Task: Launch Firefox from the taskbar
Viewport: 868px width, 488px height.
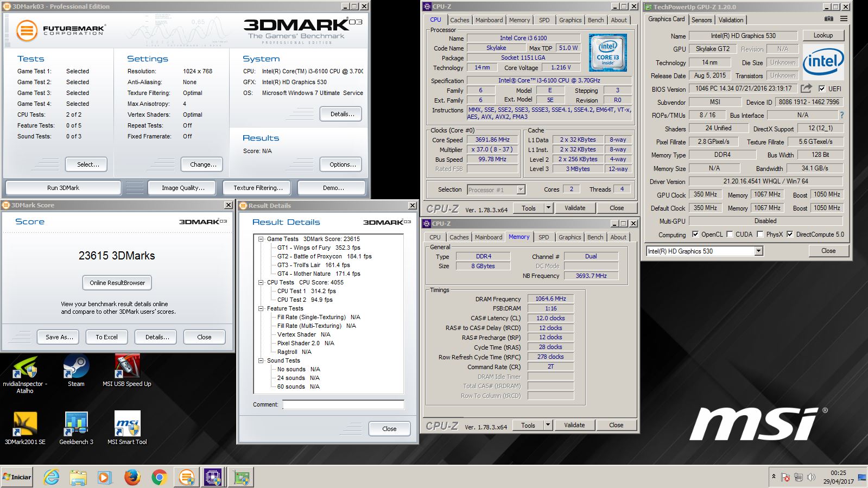Action: [x=132, y=477]
